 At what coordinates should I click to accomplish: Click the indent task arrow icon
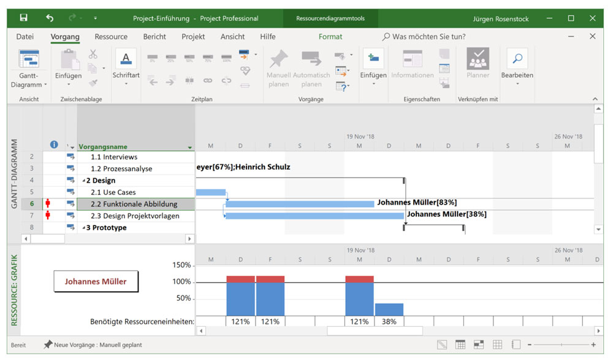(x=170, y=82)
